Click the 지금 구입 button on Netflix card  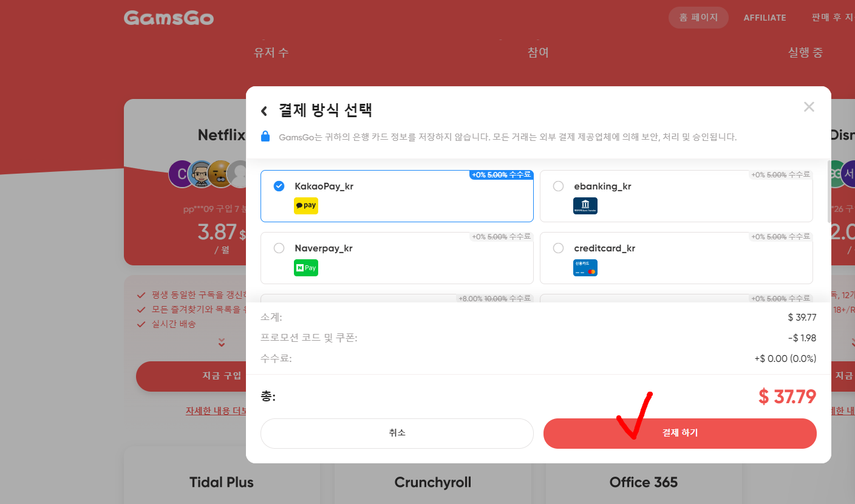[x=191, y=376]
